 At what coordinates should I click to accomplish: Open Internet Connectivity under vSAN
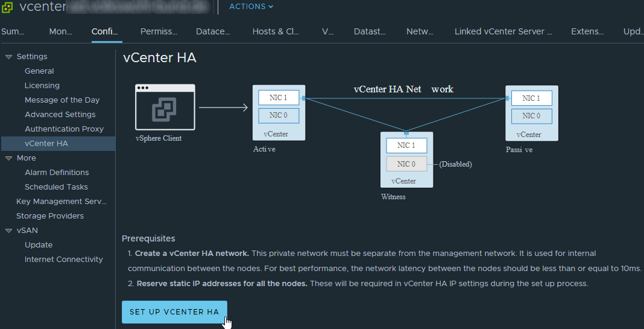(64, 260)
